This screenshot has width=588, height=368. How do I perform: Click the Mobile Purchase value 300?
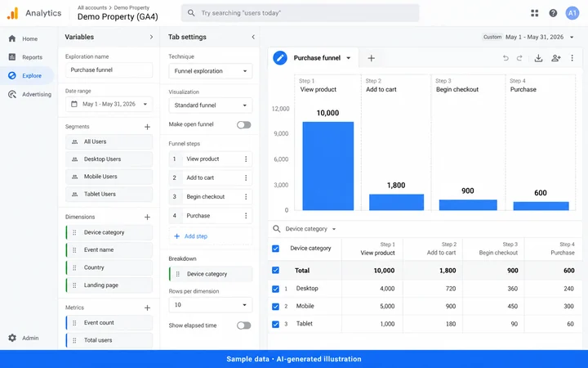click(x=568, y=307)
